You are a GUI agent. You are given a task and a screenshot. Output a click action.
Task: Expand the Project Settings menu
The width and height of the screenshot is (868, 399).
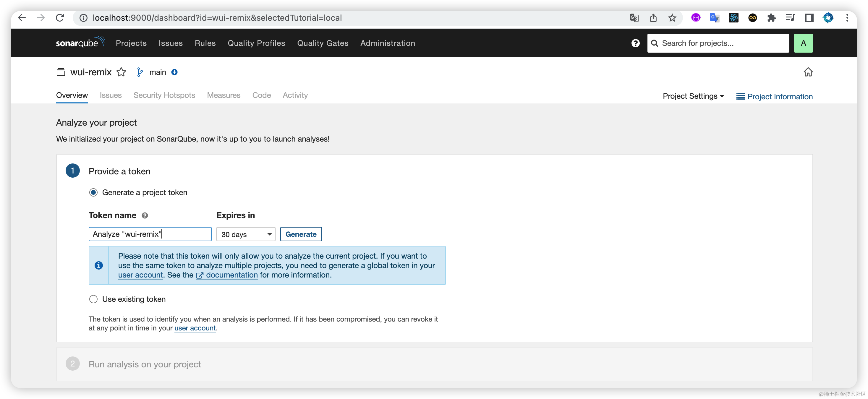click(x=693, y=96)
